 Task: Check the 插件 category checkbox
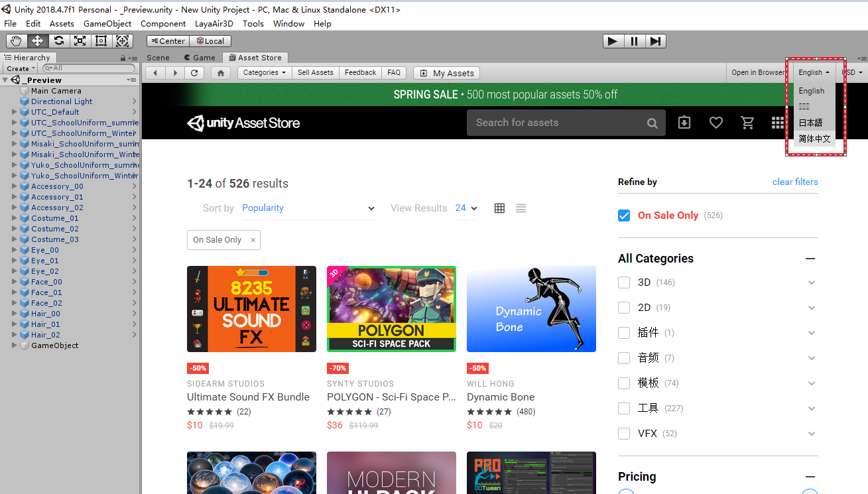(624, 333)
